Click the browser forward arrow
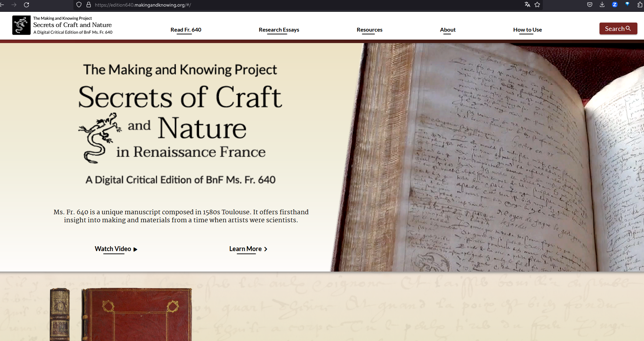This screenshot has height=341, width=644. 14,5
